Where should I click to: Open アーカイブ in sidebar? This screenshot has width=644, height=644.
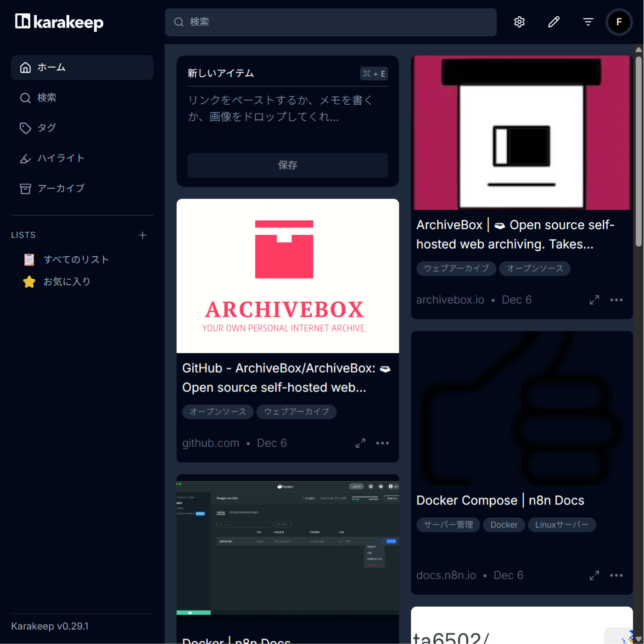pyautogui.click(x=82, y=189)
